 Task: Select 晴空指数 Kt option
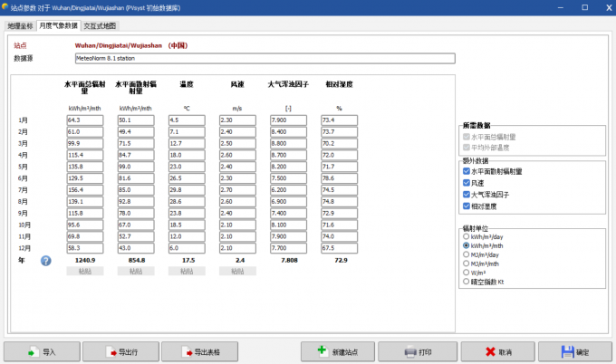tap(466, 282)
